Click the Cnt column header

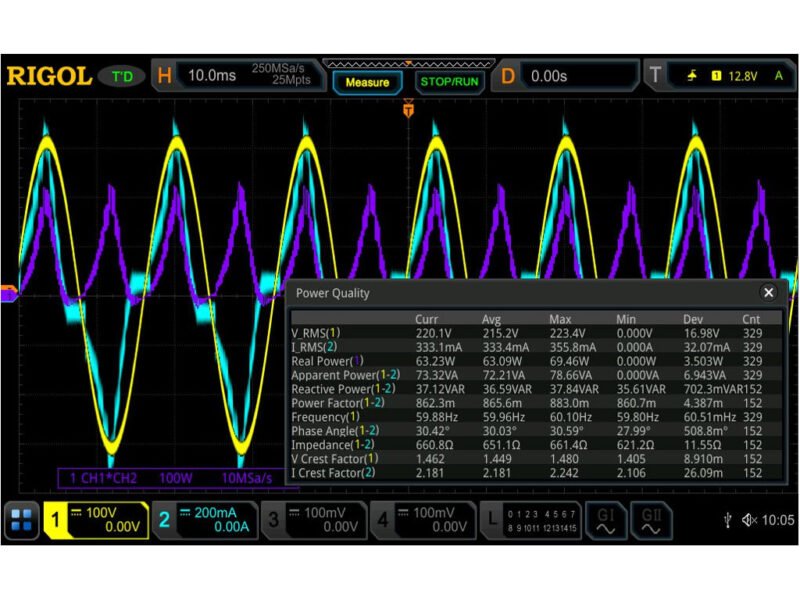(x=751, y=319)
